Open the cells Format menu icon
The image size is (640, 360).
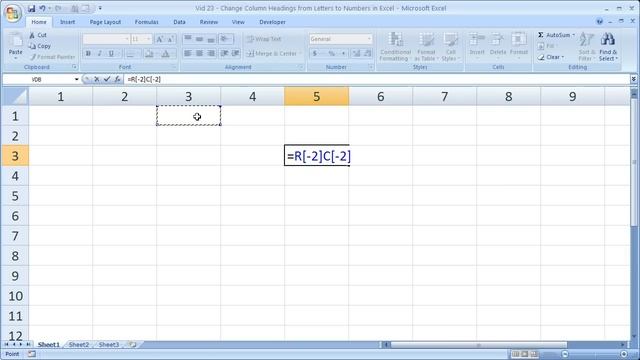point(519,40)
